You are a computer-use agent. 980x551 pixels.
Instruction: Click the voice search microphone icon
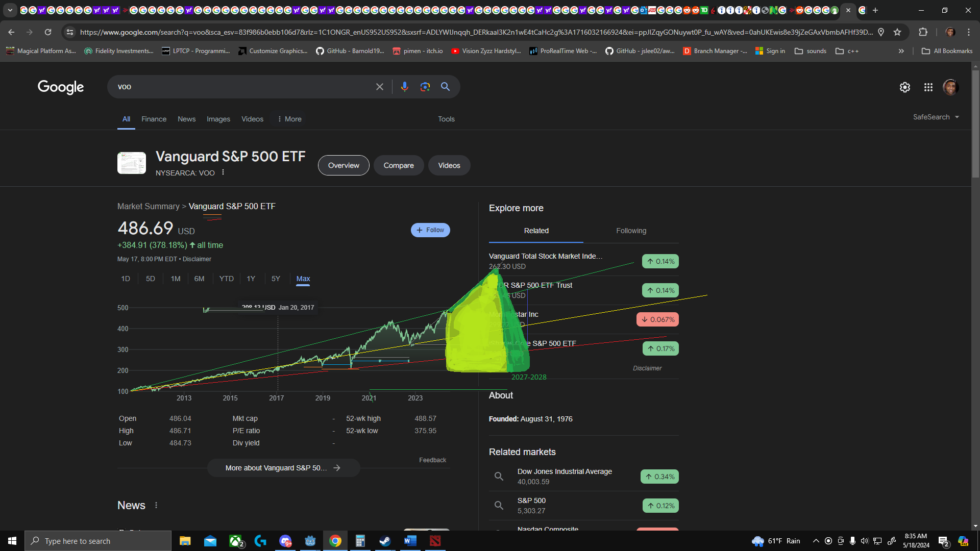click(x=404, y=87)
